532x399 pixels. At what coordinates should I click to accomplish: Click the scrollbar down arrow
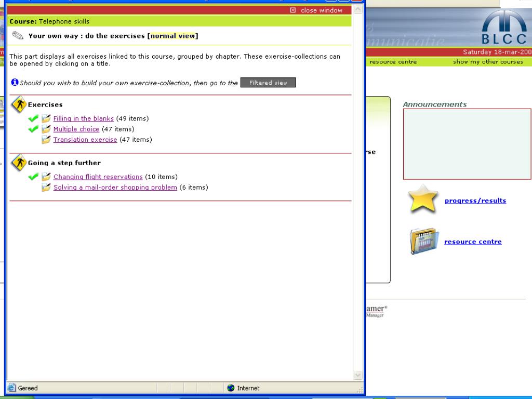(358, 375)
